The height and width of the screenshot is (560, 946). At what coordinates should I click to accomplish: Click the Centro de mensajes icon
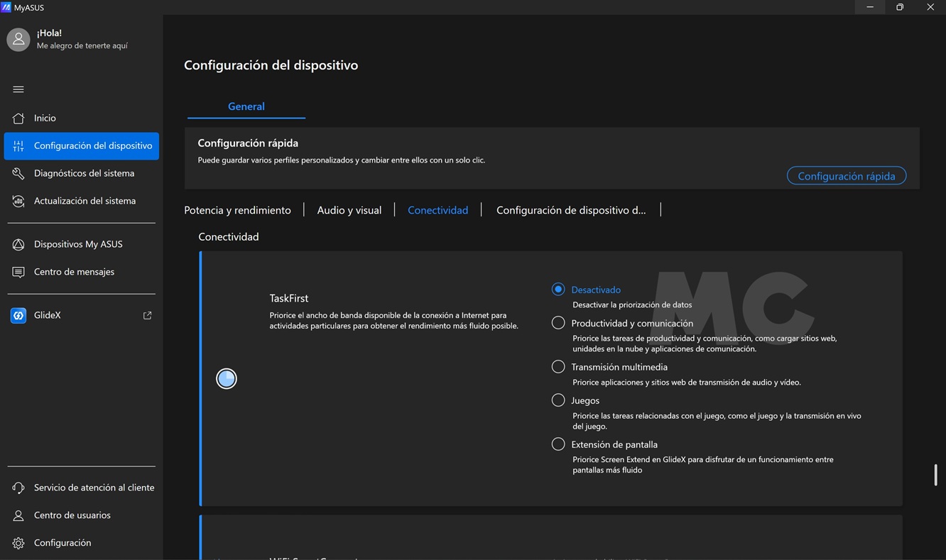18,272
